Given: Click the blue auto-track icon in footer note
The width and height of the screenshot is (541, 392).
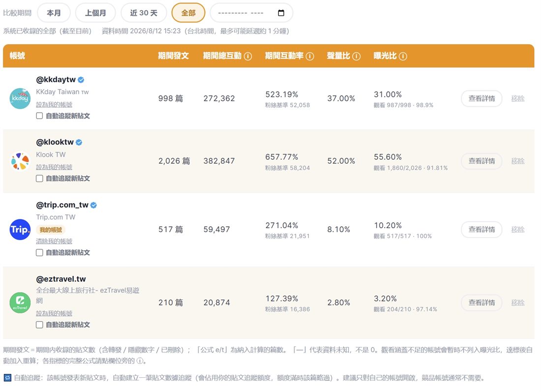Looking at the screenshot, I should pyautogui.click(x=7, y=378).
